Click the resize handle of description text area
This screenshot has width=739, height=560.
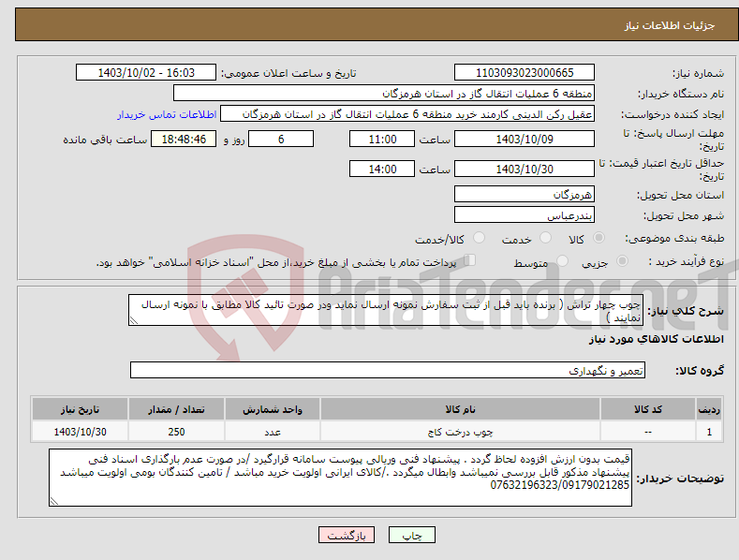[134, 320]
